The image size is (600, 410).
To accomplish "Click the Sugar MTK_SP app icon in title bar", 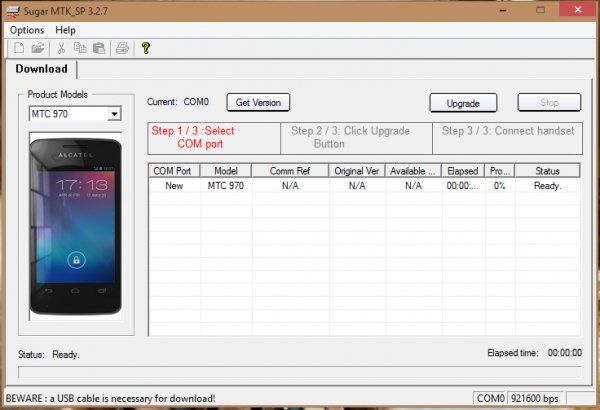I will tap(13, 11).
